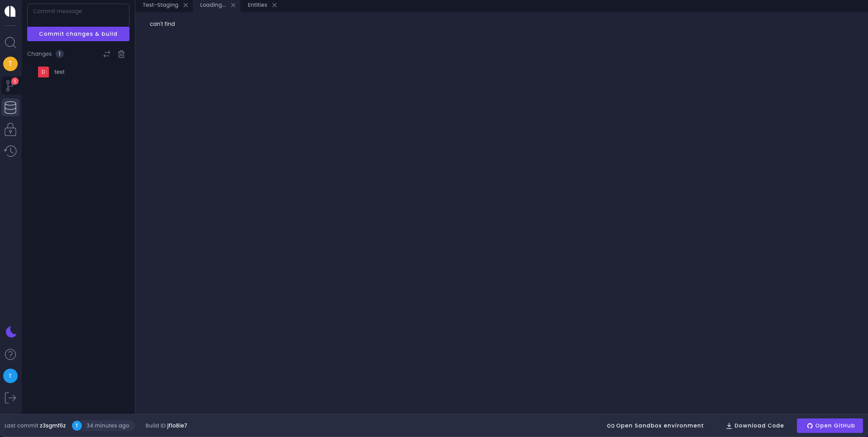Screen dimensions: 868x437
Task: Discard changes with the trash icon
Action: [121, 54]
